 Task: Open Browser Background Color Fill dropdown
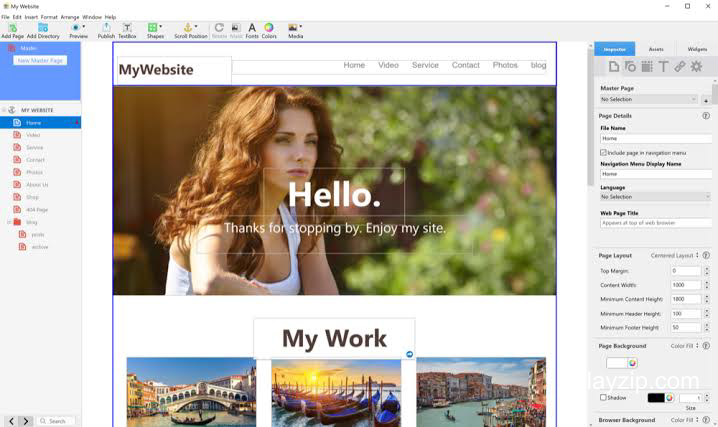pos(685,420)
